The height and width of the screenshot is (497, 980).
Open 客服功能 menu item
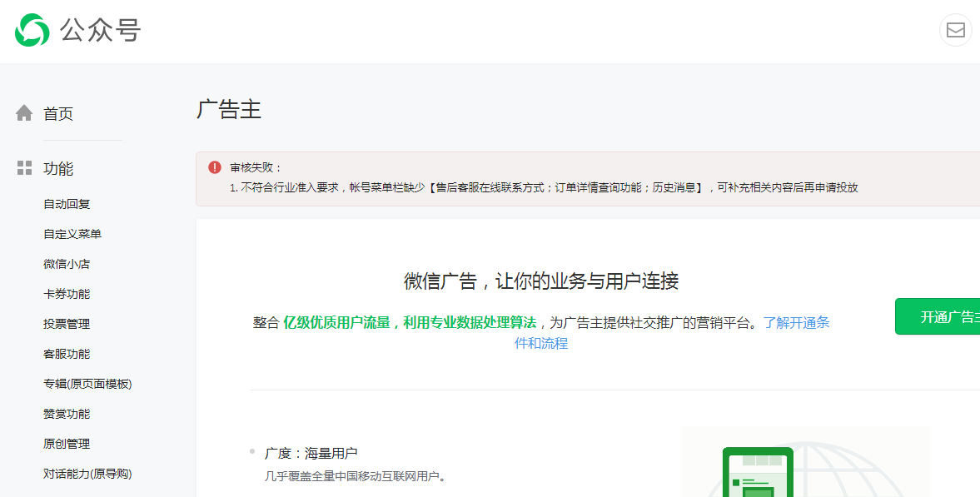(x=67, y=354)
